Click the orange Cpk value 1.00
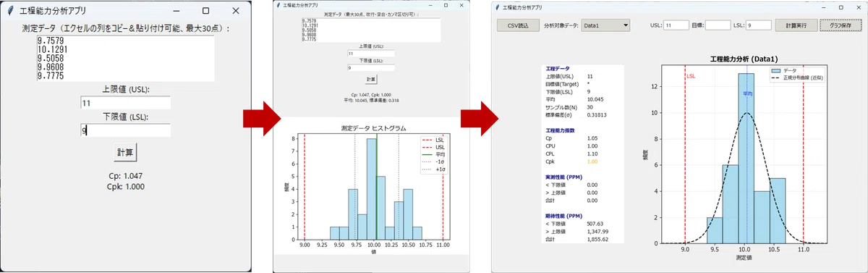 pos(592,161)
